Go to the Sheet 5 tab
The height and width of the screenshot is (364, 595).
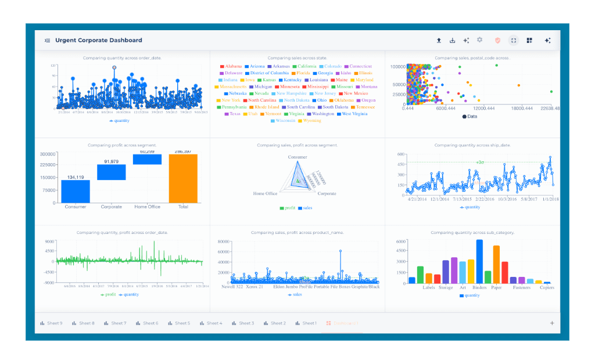click(179, 323)
